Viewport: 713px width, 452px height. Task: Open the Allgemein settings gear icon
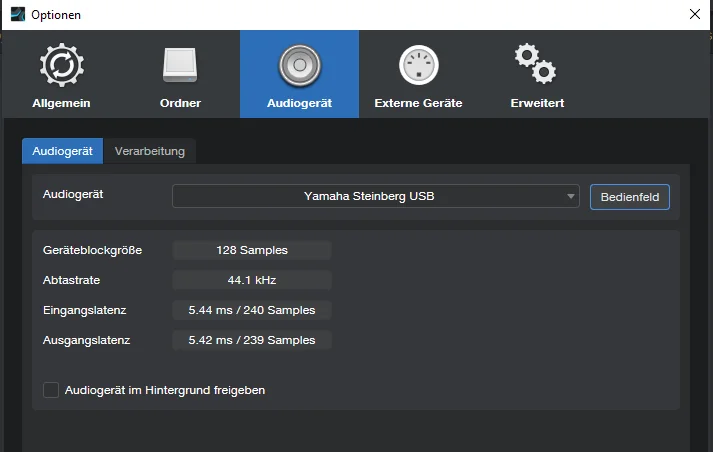click(x=61, y=65)
